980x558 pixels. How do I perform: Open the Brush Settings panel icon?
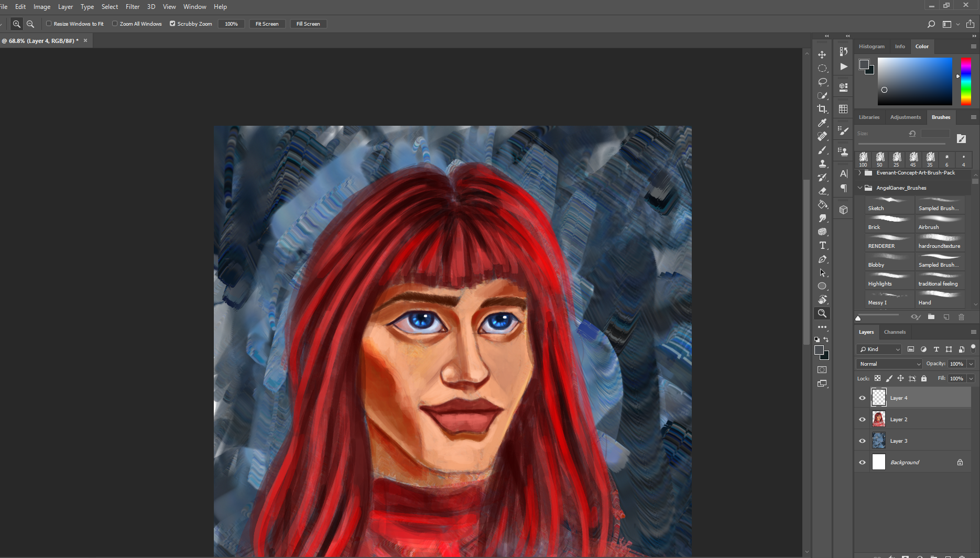click(843, 131)
